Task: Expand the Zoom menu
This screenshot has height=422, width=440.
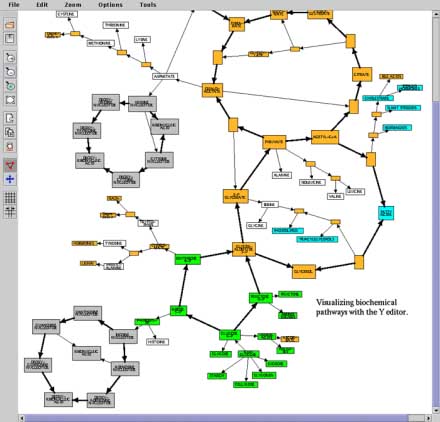Action: click(73, 5)
